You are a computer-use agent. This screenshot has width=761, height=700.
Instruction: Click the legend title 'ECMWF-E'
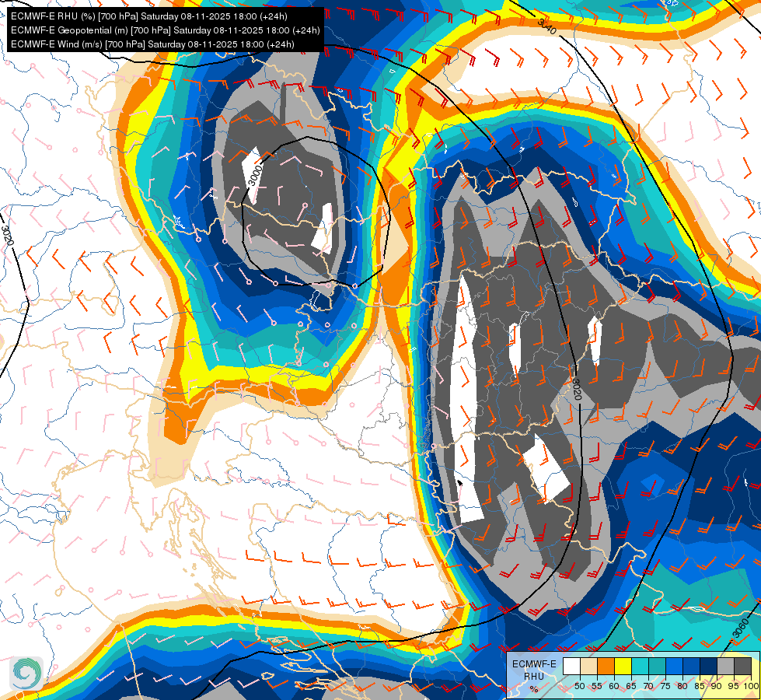pyautogui.click(x=534, y=664)
